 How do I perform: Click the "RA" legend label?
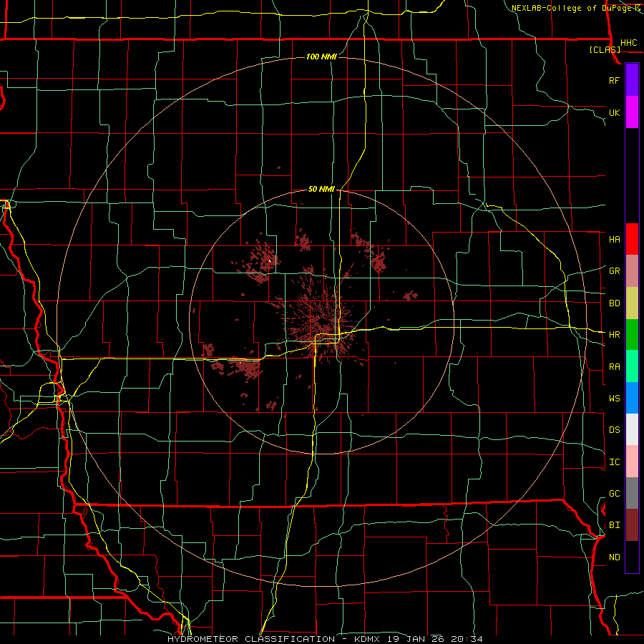coord(614,367)
